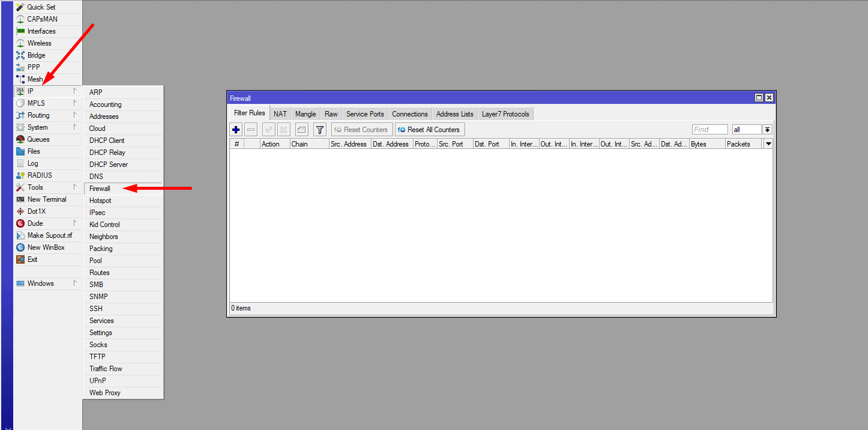Select Routes in the IP submenu
The image size is (868, 430).
pyautogui.click(x=123, y=273)
